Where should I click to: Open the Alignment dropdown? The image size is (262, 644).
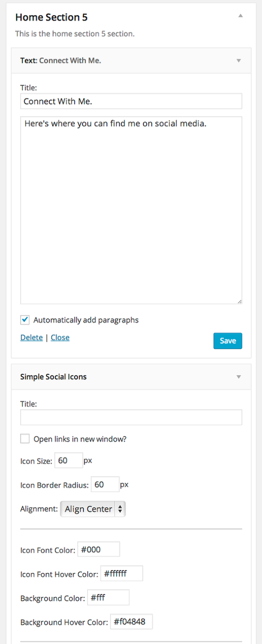pyautogui.click(x=93, y=509)
